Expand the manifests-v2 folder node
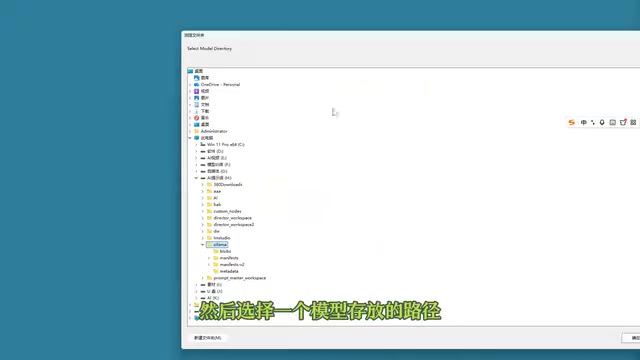This screenshot has height=360, width=640. click(209, 265)
